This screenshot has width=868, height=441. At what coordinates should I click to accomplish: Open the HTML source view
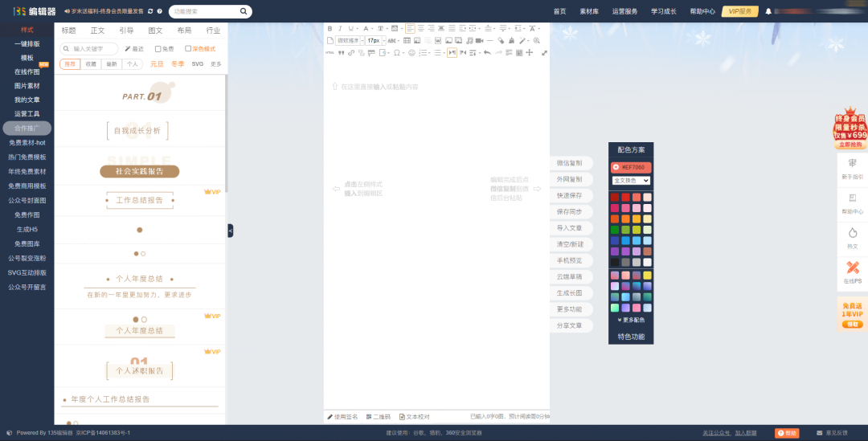(x=330, y=53)
